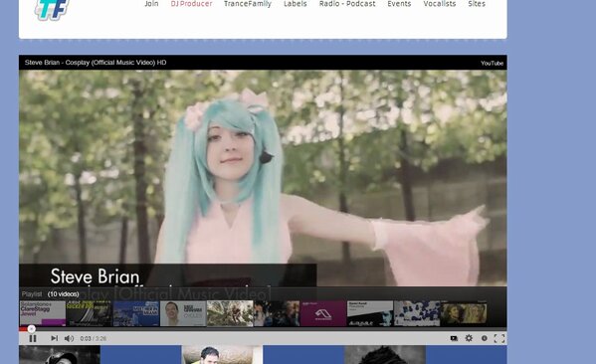Play the eighth black-and-white playlist thumbnail
Image resolution: width=596 pixels, height=364 pixels.
tap(370, 313)
